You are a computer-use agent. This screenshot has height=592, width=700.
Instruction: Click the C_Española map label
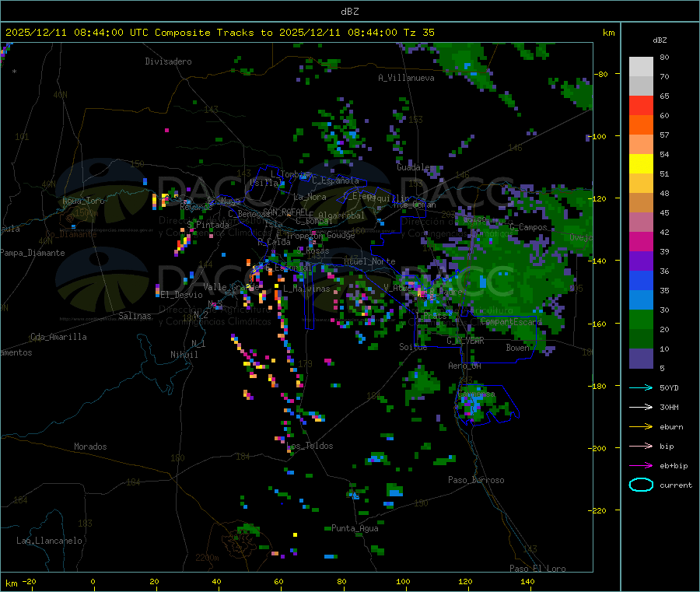pyautogui.click(x=335, y=180)
